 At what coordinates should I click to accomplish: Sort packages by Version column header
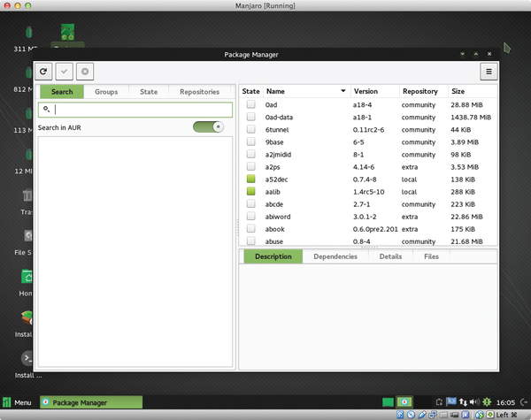[x=375, y=91]
